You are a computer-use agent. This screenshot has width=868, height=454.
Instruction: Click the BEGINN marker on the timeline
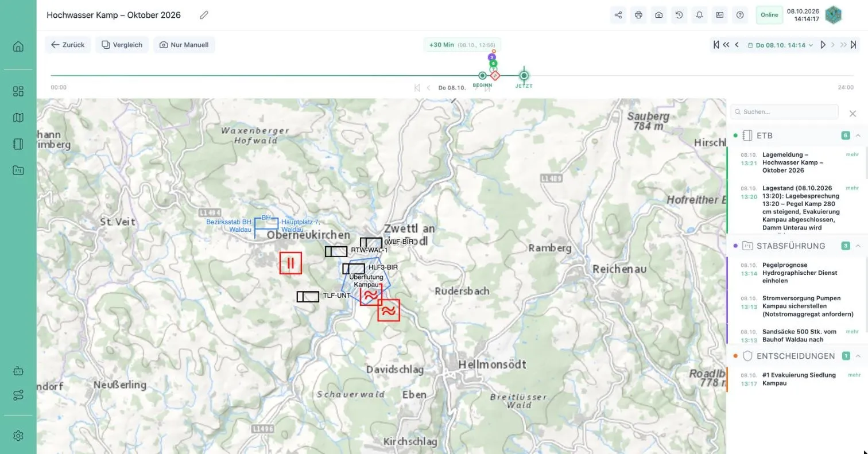click(482, 76)
